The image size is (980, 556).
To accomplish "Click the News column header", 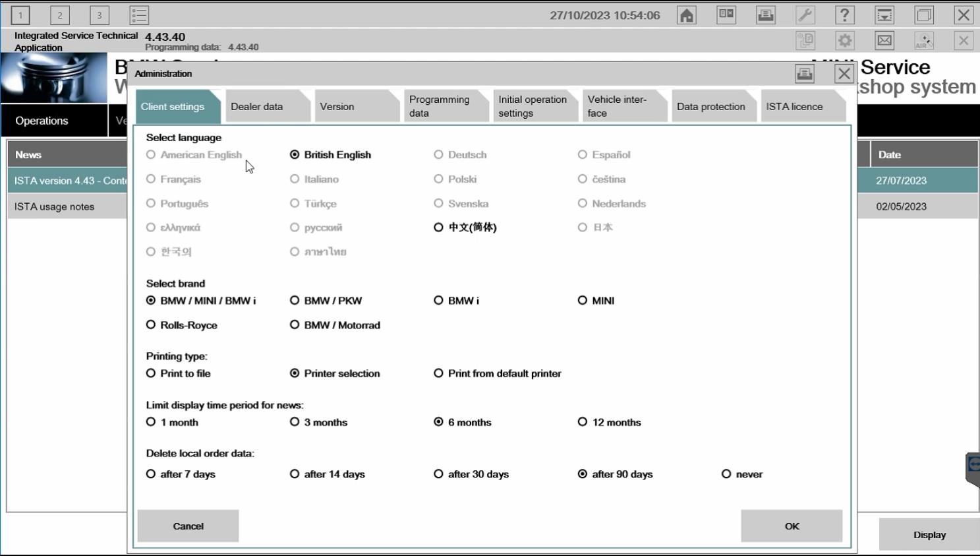I will click(x=67, y=154).
